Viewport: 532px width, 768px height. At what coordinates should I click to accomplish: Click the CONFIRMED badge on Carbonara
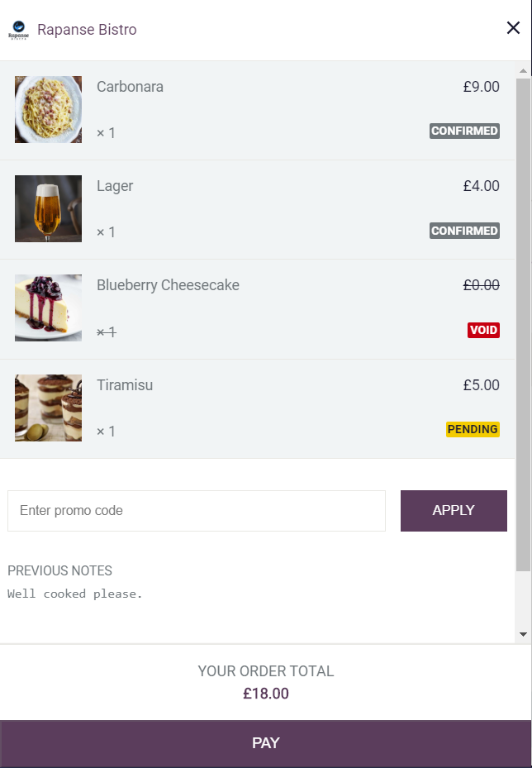(464, 131)
